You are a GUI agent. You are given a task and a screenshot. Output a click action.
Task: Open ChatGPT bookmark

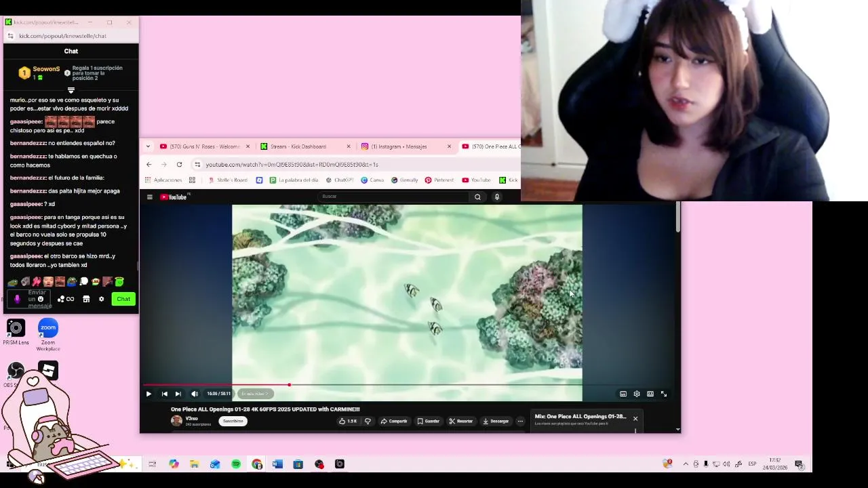[x=340, y=180]
